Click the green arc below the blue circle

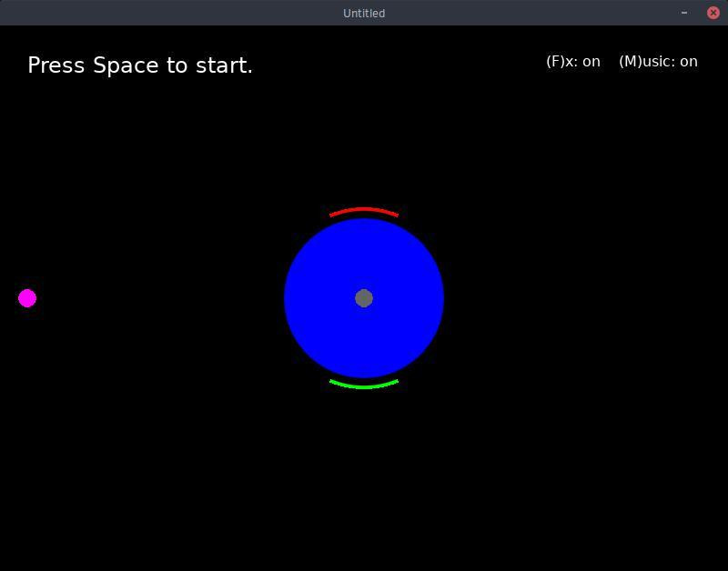364,384
